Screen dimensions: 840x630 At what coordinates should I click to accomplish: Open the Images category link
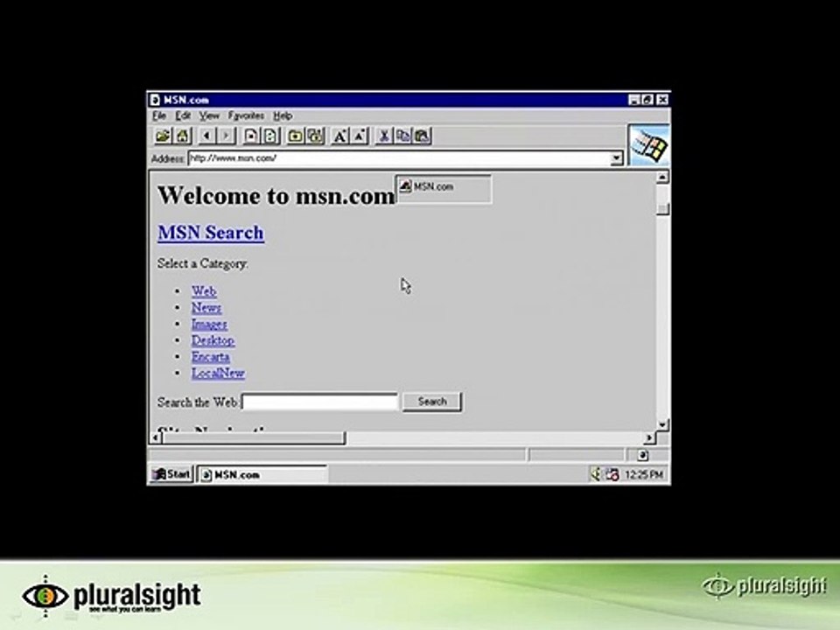pos(209,324)
